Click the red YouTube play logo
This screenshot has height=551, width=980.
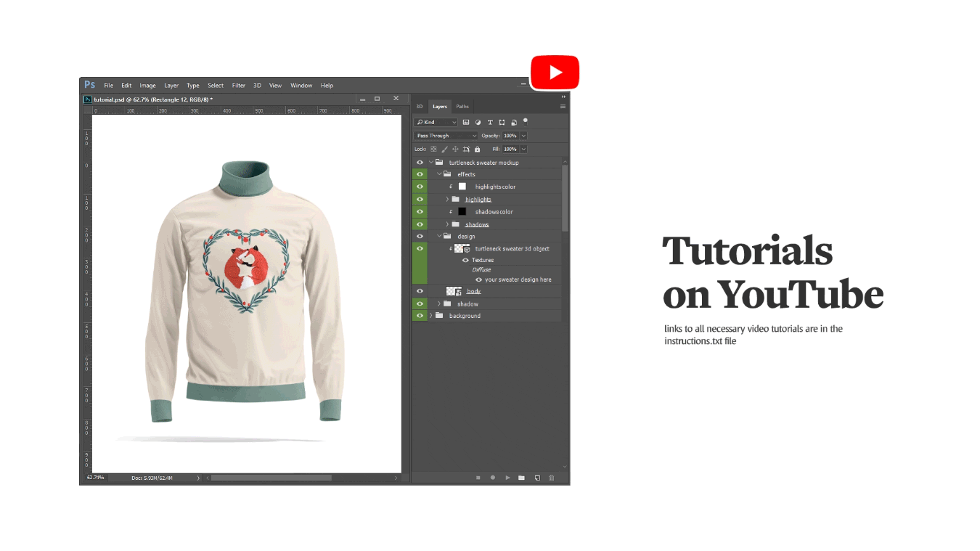555,73
